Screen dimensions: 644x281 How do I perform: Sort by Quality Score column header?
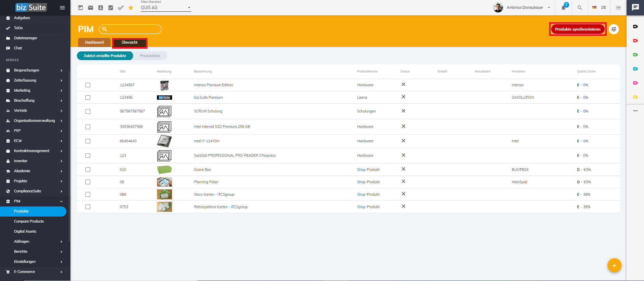[x=586, y=72]
